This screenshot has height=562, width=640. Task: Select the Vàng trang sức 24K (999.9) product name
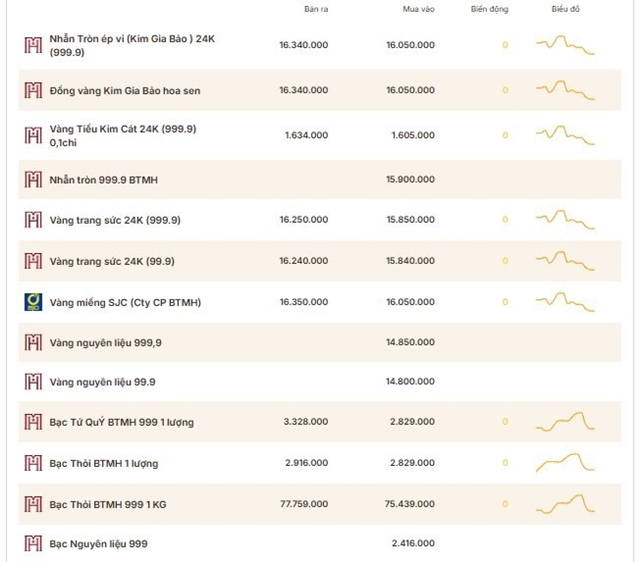pyautogui.click(x=115, y=220)
